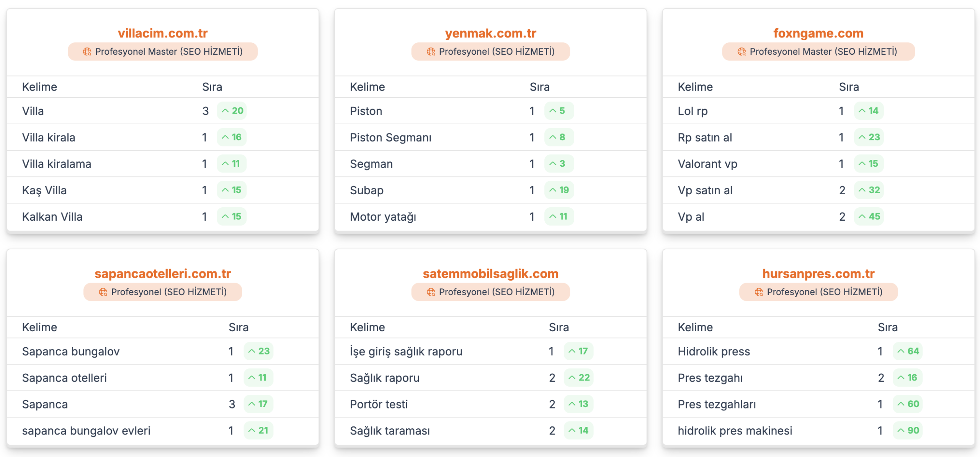980x457 pixels.
Task: Select the Valorant vp keyword row
Action: tap(818, 164)
